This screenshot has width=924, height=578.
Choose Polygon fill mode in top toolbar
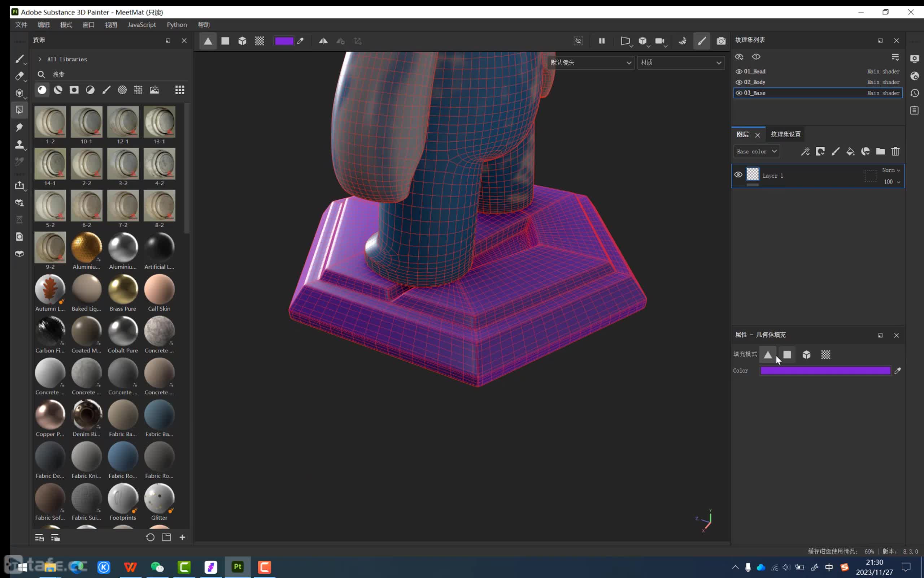click(225, 41)
